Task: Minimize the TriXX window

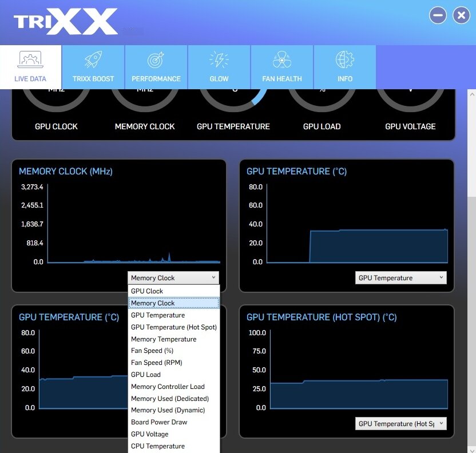Action: pos(438,15)
